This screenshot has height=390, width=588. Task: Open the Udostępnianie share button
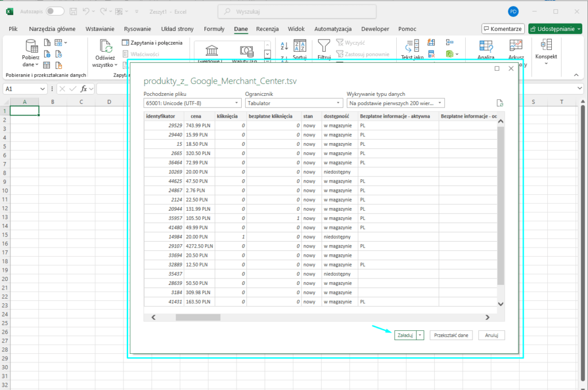(555, 29)
